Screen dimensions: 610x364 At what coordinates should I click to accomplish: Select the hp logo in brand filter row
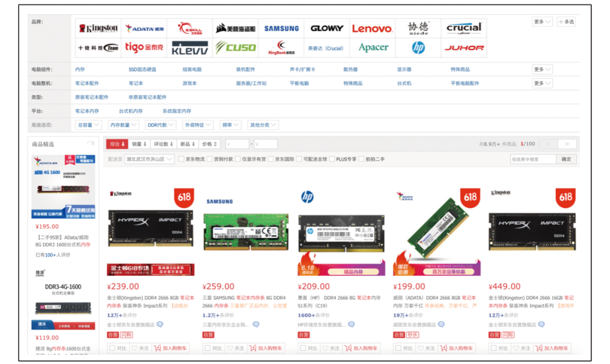[x=418, y=47]
